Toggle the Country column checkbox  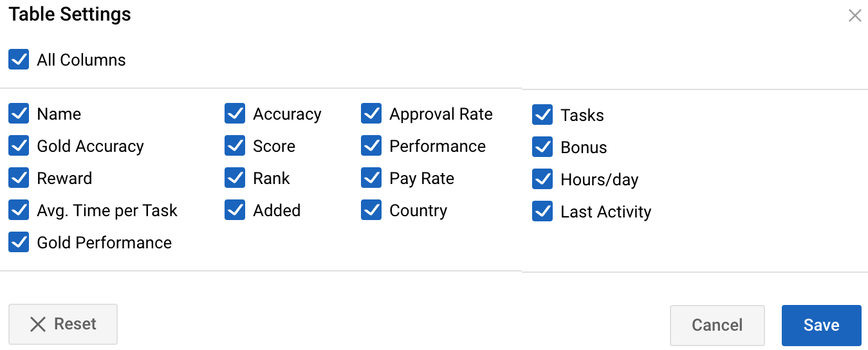pos(371,210)
